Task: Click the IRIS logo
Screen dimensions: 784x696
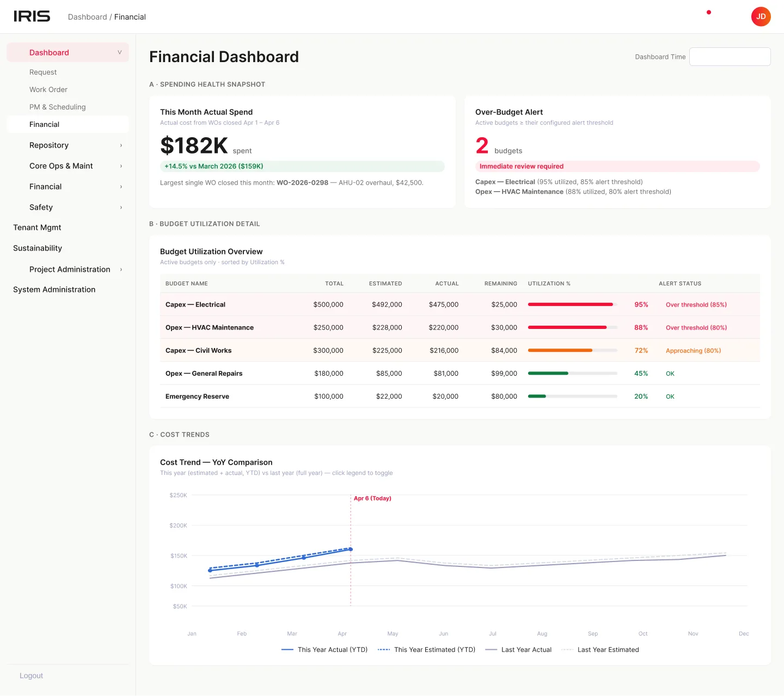Action: point(32,16)
